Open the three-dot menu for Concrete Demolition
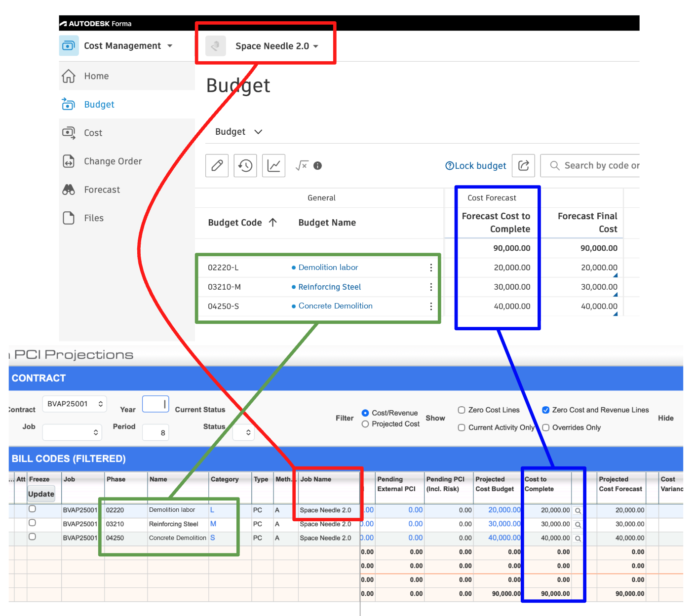 pyautogui.click(x=431, y=306)
